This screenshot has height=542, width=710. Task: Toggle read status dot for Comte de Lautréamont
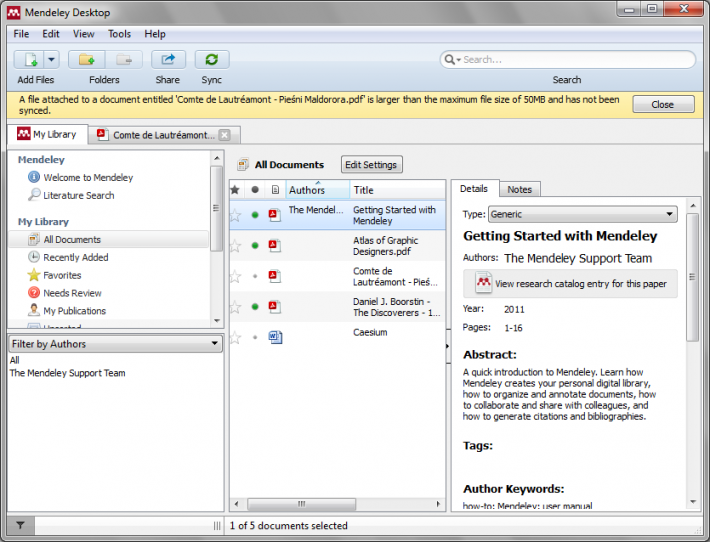(x=255, y=276)
